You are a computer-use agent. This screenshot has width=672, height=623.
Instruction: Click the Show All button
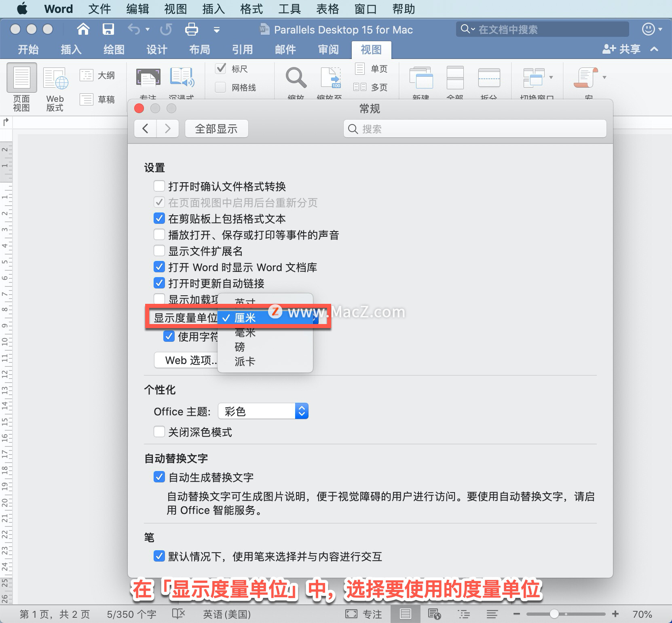(x=216, y=129)
